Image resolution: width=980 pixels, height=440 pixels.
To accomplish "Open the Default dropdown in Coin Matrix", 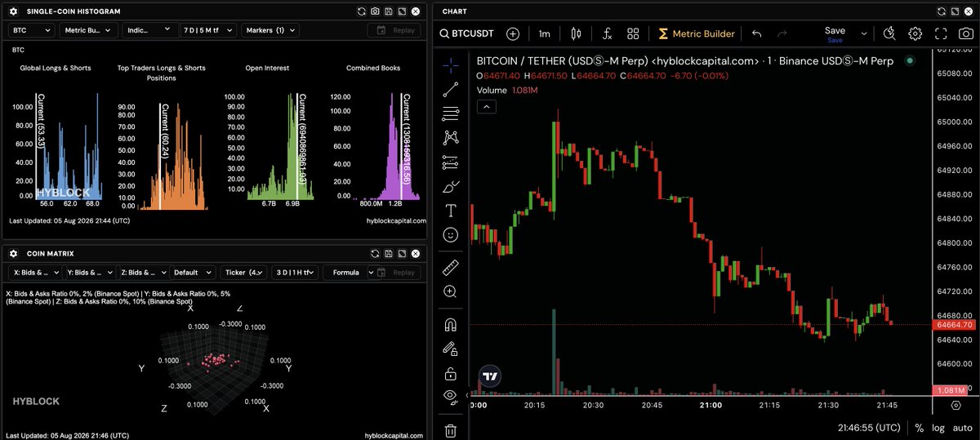I will tap(193, 272).
